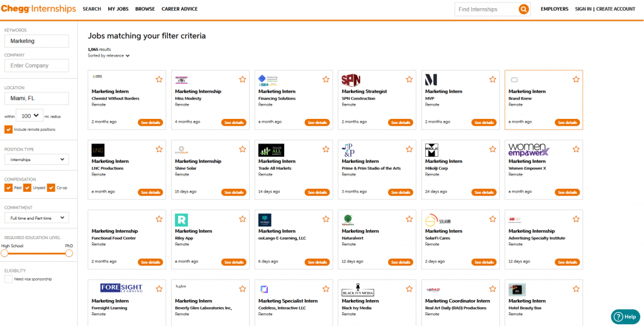
Task: Uncheck Include remote positions checkbox
Action: tap(8, 130)
